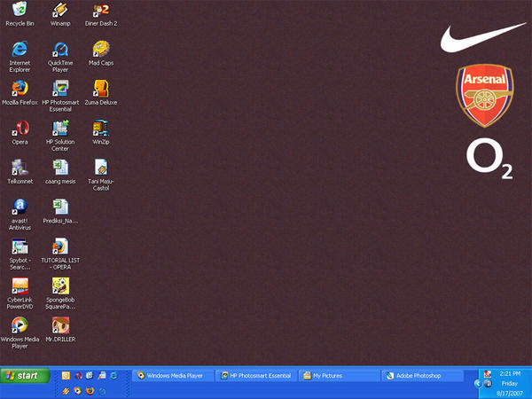Image resolution: width=532 pixels, height=399 pixels.
Task: Click Windows Media Player icon in Quick Launch
Action: pos(78,391)
